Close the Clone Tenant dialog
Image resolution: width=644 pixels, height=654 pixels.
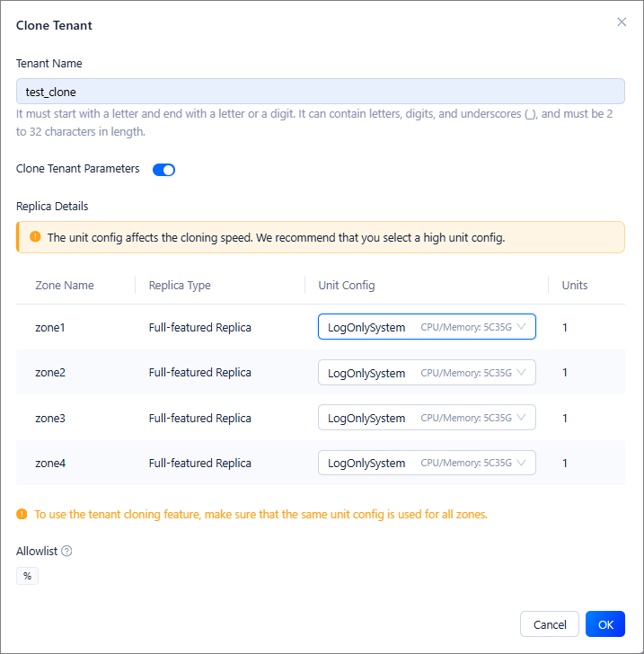[x=622, y=22]
